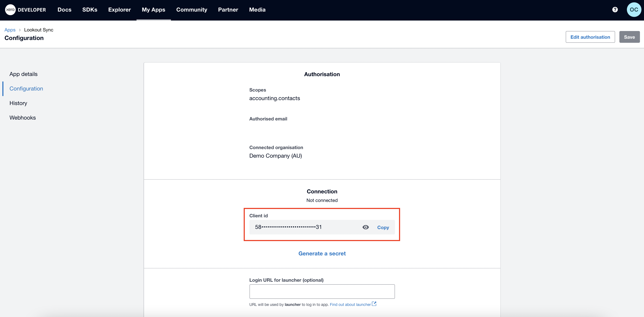Reveal the client id with eye icon

(365, 227)
